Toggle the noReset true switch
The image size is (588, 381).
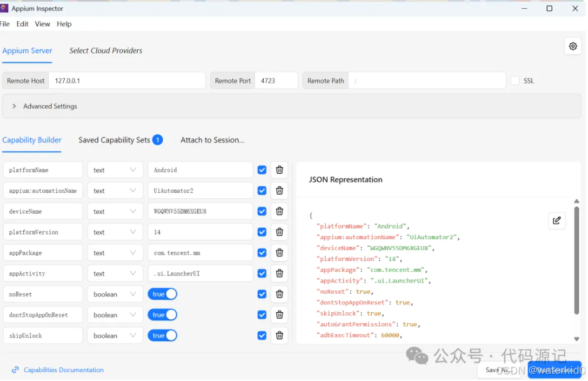tap(163, 295)
